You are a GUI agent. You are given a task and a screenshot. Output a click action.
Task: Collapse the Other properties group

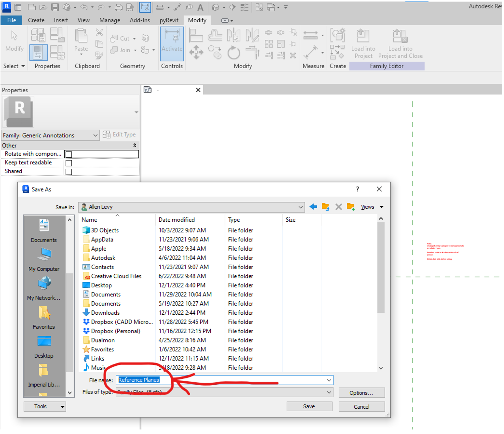coord(135,146)
